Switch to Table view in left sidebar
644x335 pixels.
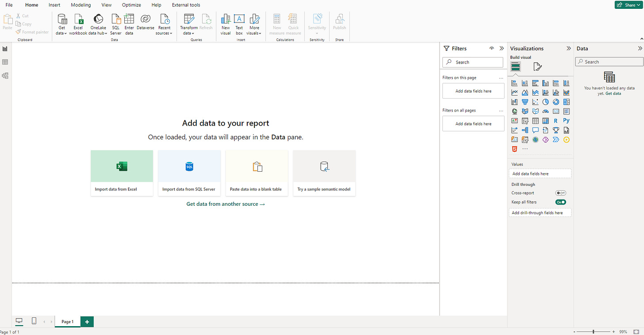tap(5, 62)
